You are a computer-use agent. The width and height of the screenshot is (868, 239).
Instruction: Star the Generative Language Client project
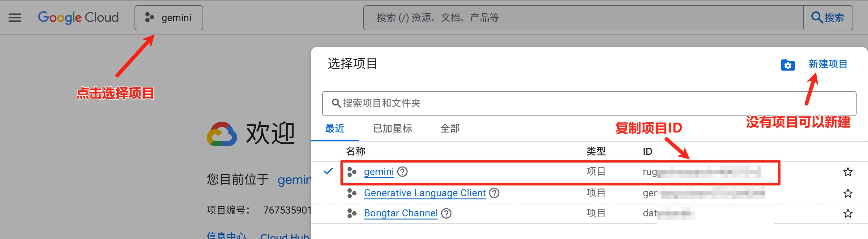tap(848, 193)
